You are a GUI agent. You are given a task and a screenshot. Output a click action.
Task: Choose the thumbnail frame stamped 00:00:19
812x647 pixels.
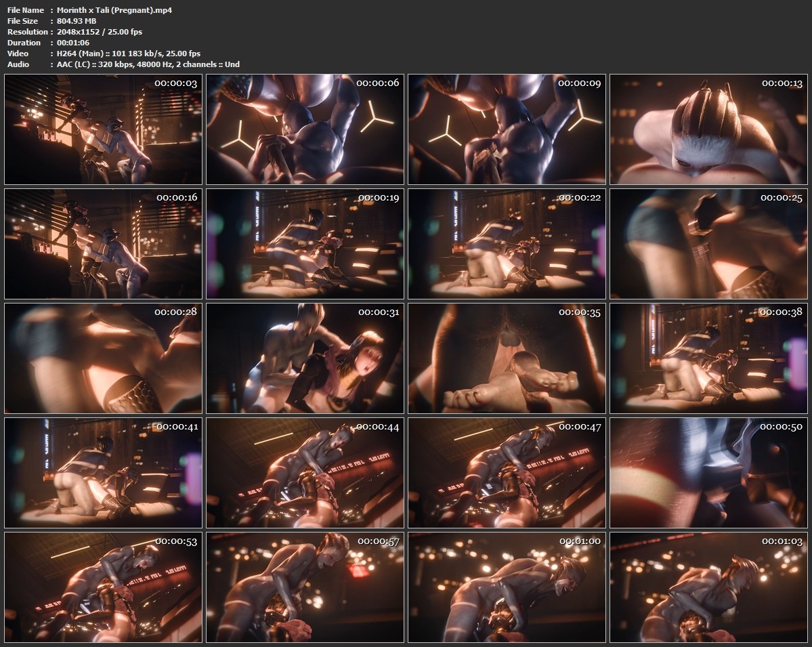point(305,244)
